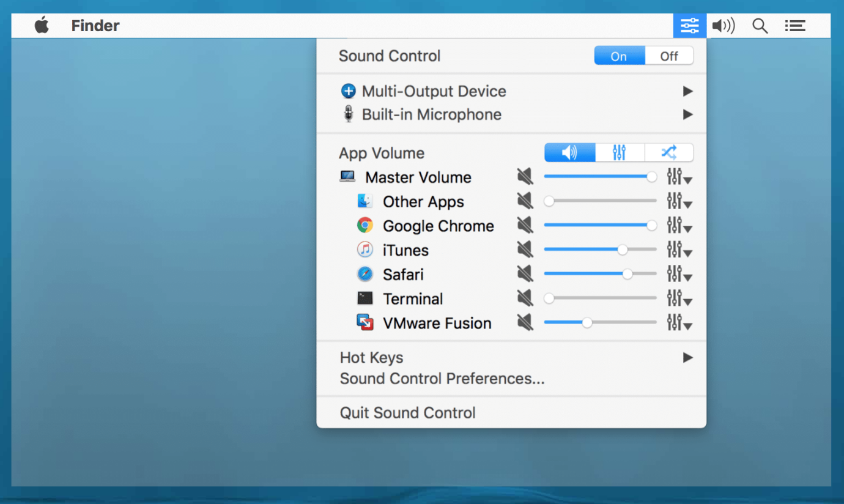844x504 pixels.
Task: Open the Finder menu
Action: (95, 26)
